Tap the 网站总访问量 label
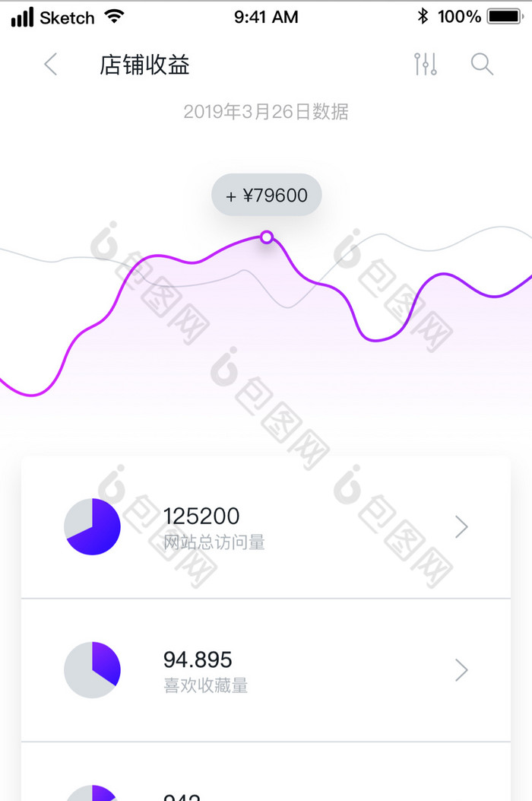 point(214,542)
